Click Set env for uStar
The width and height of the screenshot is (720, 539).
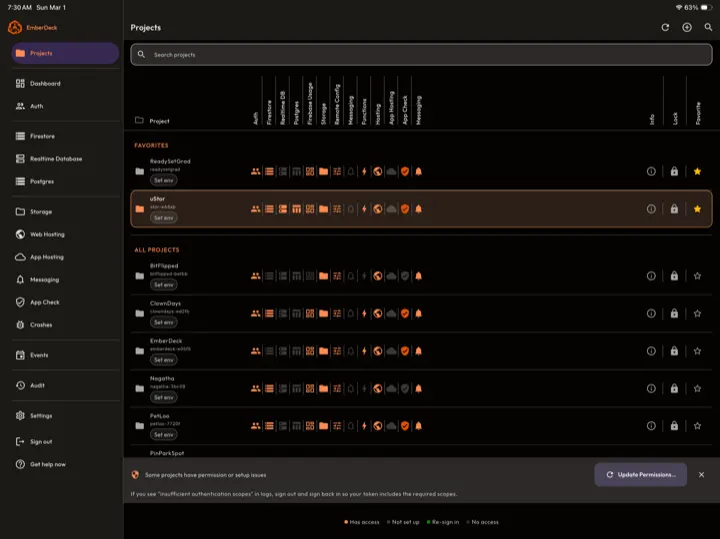163,218
